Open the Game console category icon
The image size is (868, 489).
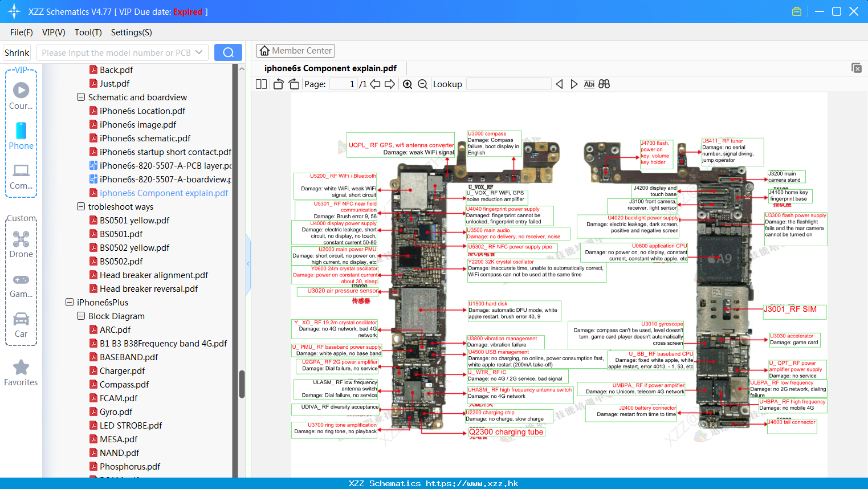pos(21,279)
